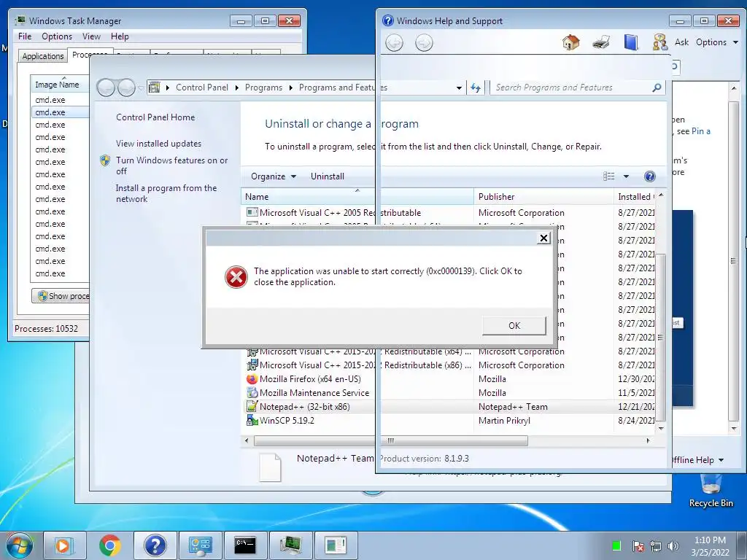Click the Print icon in Help and Support
The image size is (747, 560).
tap(601, 42)
